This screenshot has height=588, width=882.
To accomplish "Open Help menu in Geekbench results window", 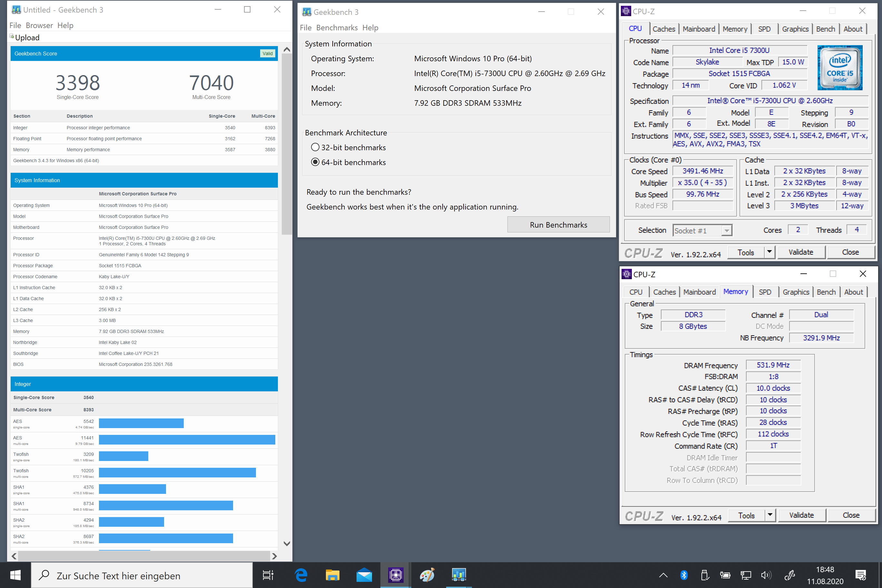I will [65, 25].
